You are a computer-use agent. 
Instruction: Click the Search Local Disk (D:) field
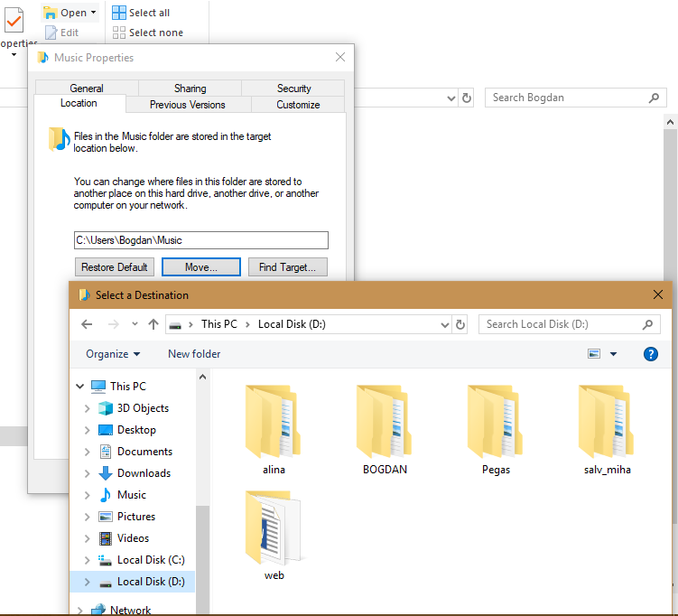pos(569,324)
